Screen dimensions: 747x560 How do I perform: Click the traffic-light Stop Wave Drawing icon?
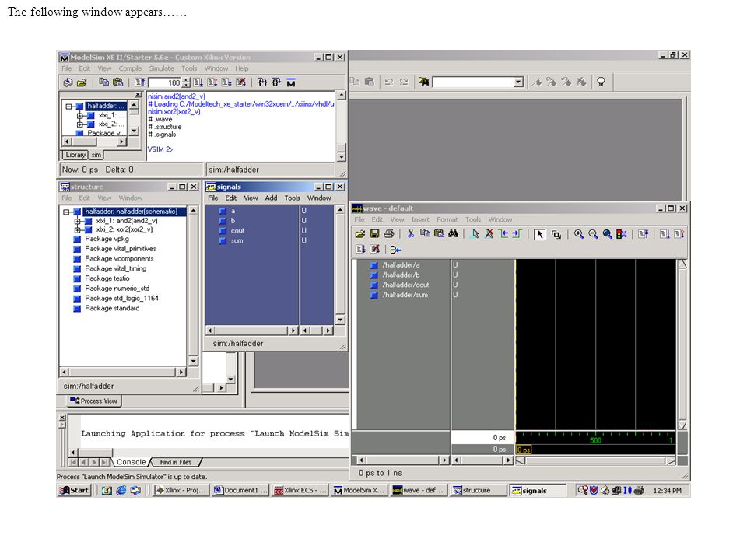(x=621, y=234)
